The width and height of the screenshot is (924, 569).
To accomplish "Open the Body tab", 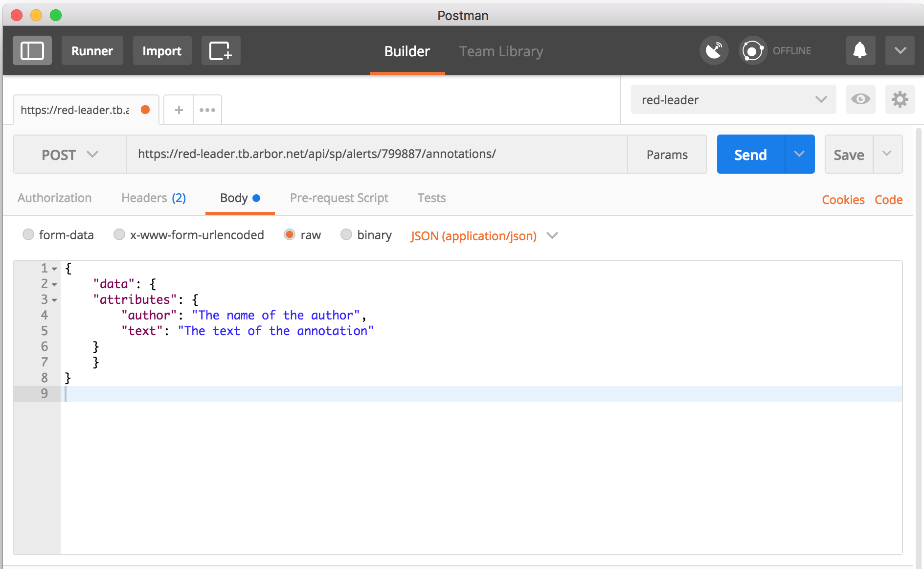I will point(240,198).
